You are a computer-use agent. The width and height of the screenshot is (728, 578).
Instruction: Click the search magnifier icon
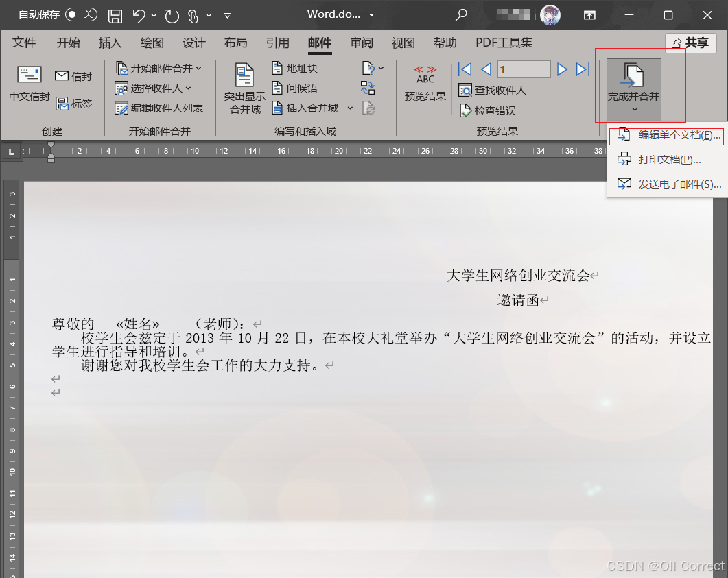(460, 15)
